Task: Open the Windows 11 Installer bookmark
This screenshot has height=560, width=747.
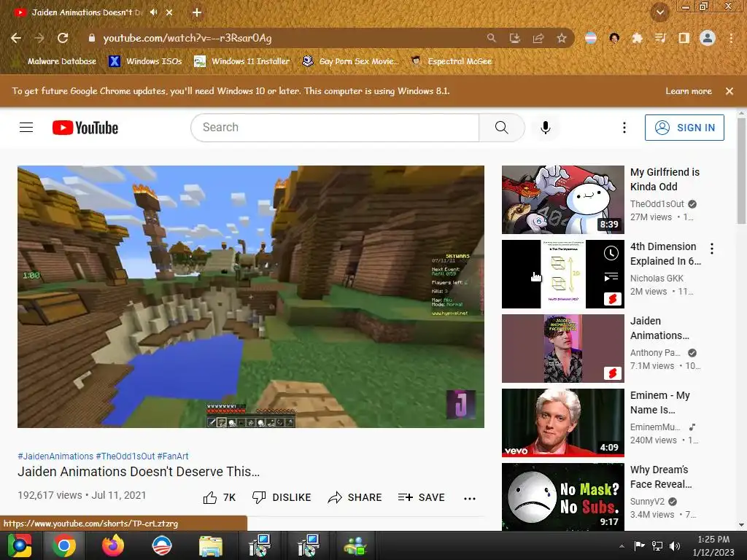Action: tap(242, 61)
